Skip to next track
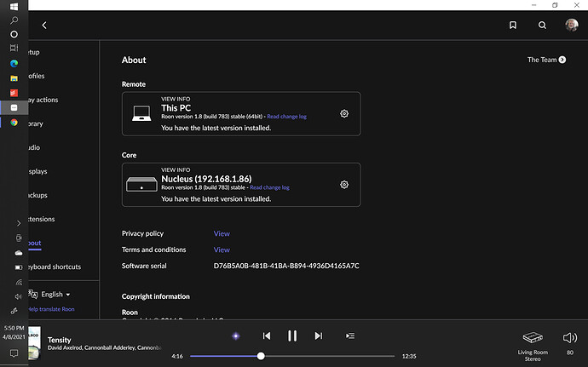The image size is (588, 367). point(319,335)
